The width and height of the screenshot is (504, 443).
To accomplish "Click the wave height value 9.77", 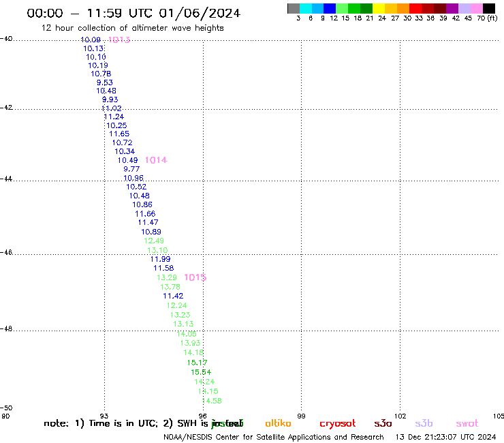I will click(x=131, y=169).
